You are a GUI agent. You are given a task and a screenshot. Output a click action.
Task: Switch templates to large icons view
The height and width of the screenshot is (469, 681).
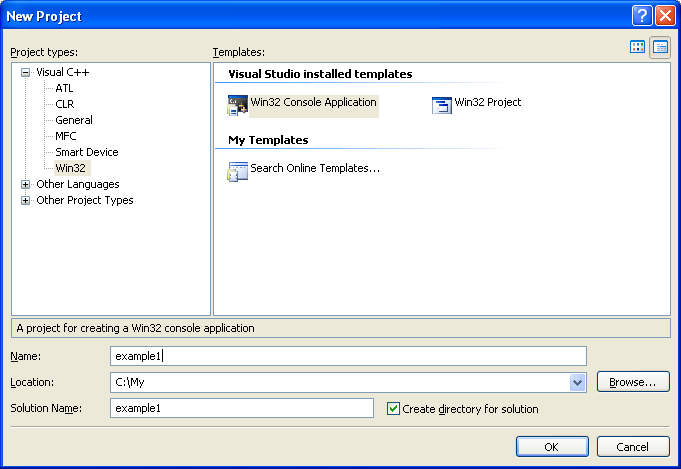[637, 47]
